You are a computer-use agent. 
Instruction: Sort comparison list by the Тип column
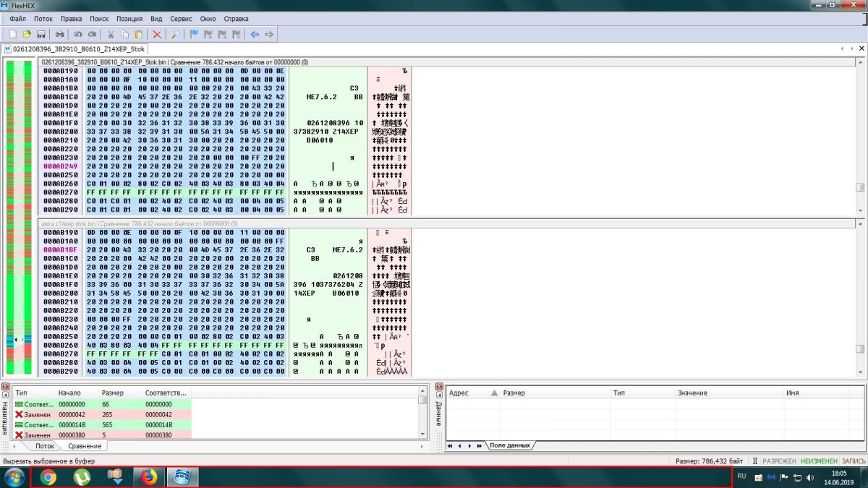[x=34, y=393]
